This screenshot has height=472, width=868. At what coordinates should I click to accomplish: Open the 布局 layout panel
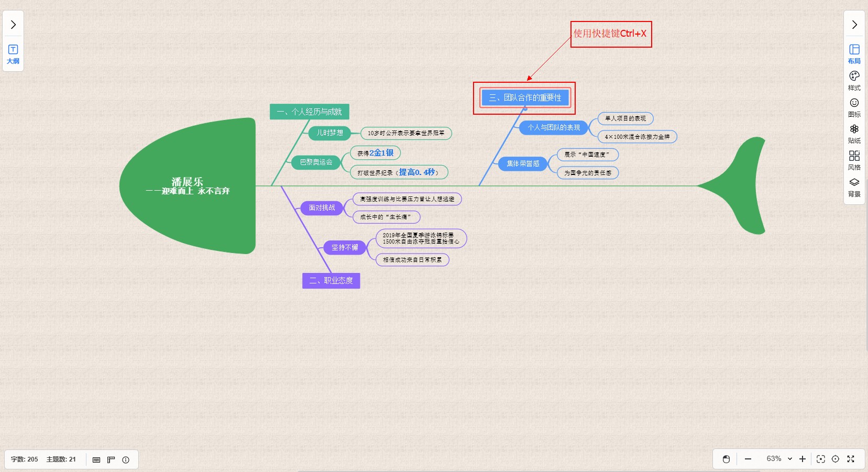[854, 54]
